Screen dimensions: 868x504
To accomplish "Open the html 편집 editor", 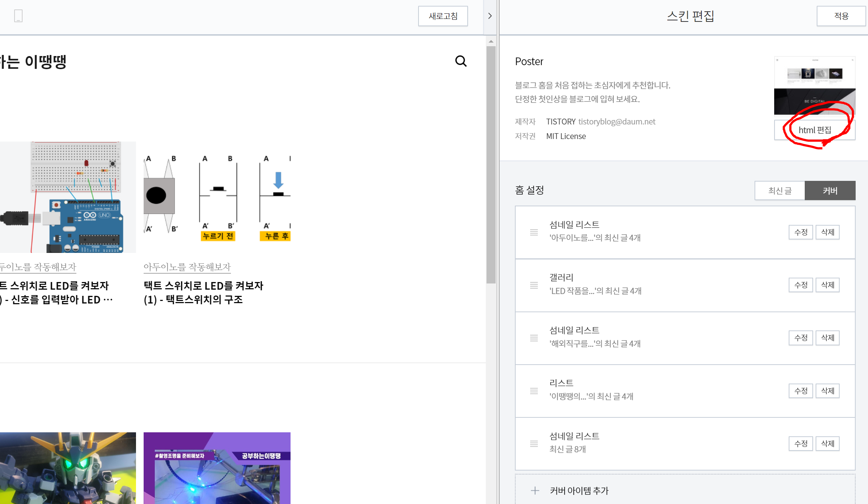I will click(x=815, y=130).
